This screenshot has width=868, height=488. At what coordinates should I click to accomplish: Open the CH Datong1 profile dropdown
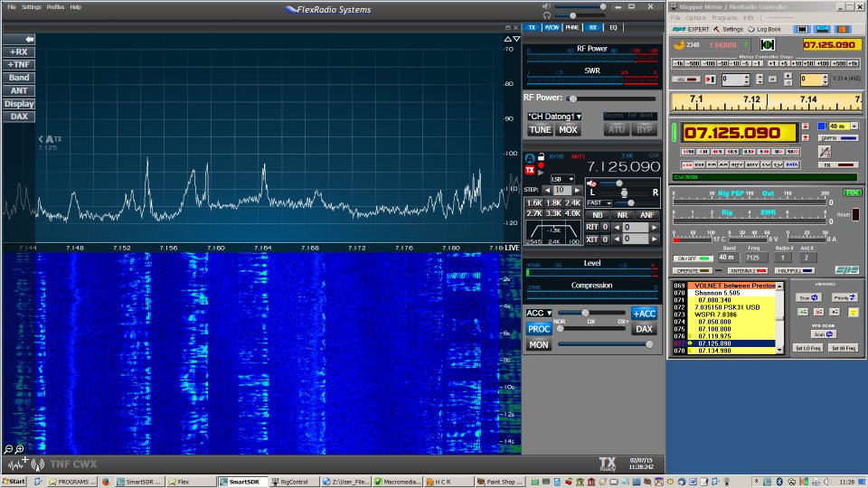pos(553,117)
